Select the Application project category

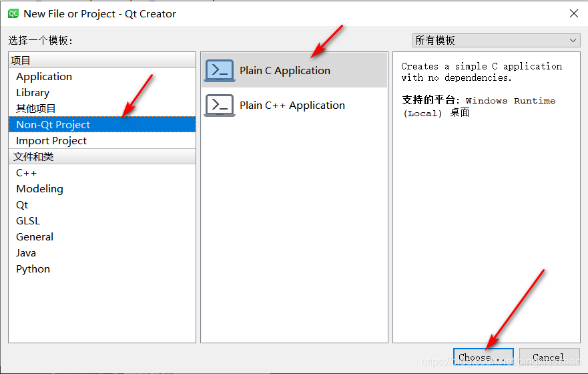click(x=102, y=77)
